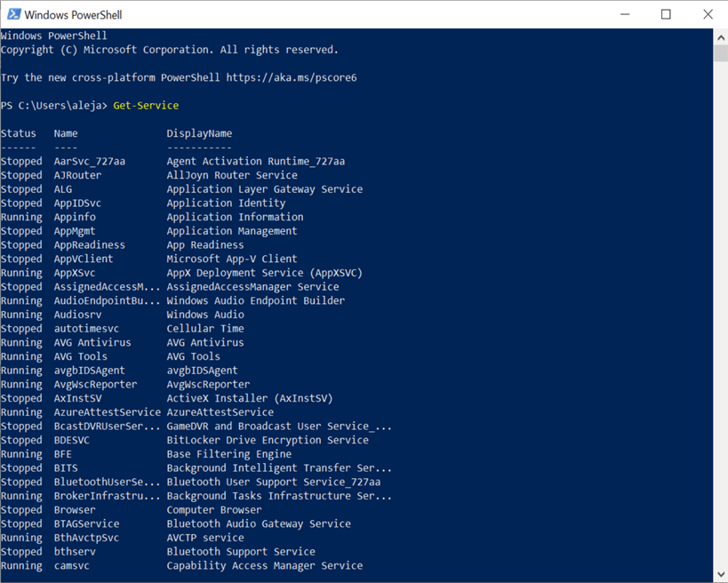Maximize the PowerShell window

tap(667, 14)
